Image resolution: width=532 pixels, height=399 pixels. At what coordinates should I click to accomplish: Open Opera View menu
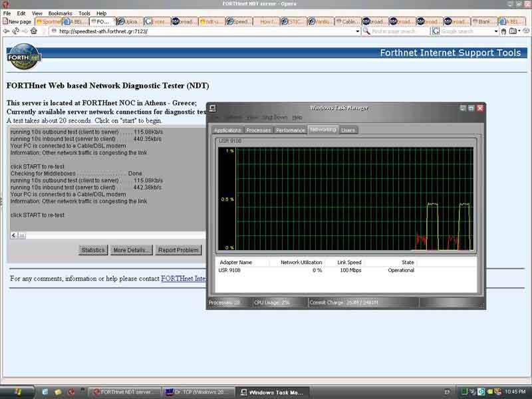tap(37, 13)
